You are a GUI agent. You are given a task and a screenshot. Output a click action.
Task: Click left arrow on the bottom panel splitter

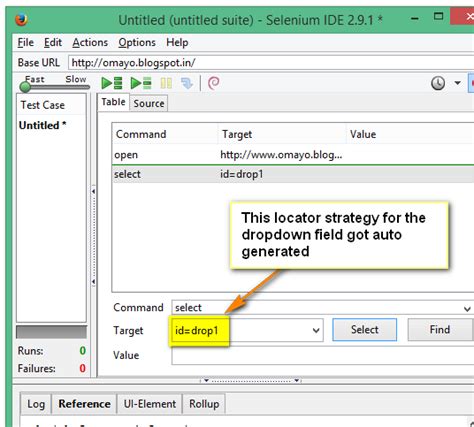(x=206, y=380)
